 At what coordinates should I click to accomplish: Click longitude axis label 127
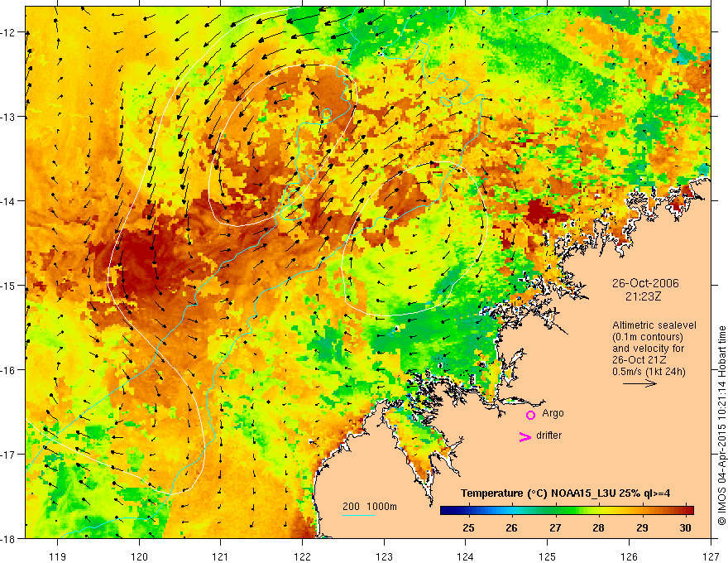pos(711,556)
